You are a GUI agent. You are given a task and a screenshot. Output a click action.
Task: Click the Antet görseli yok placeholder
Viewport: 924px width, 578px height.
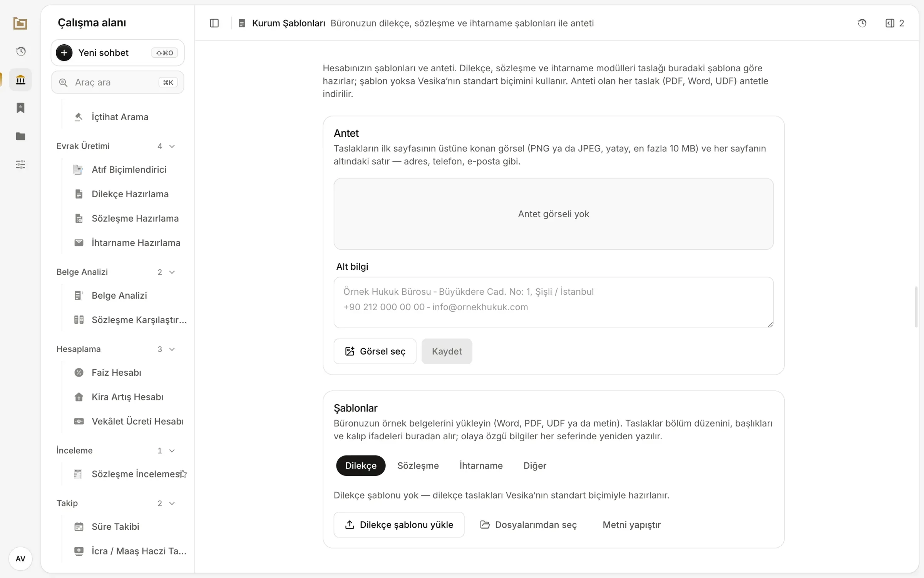[x=554, y=214]
